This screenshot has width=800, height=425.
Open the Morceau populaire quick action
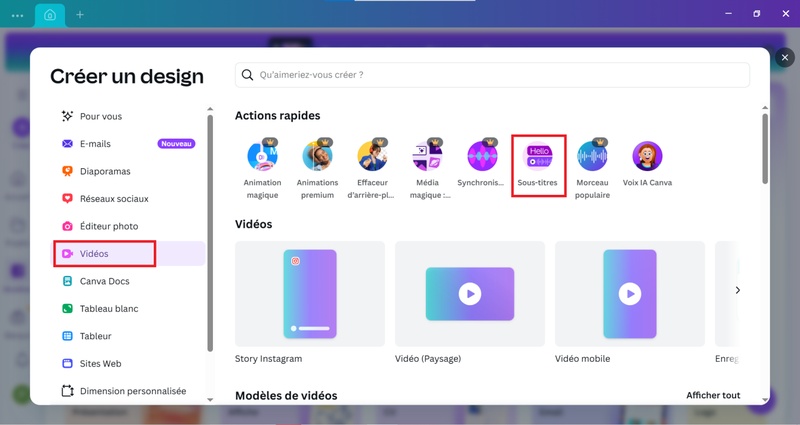pos(592,156)
